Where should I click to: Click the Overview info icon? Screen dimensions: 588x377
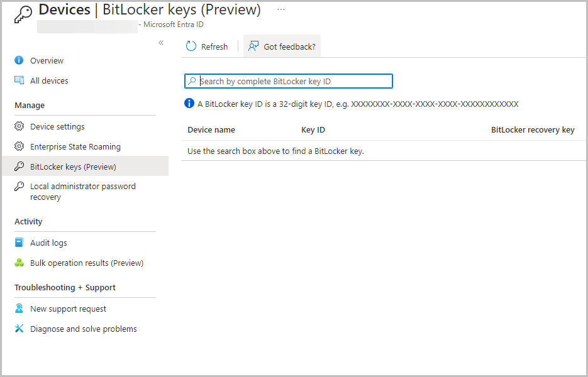[x=19, y=60]
